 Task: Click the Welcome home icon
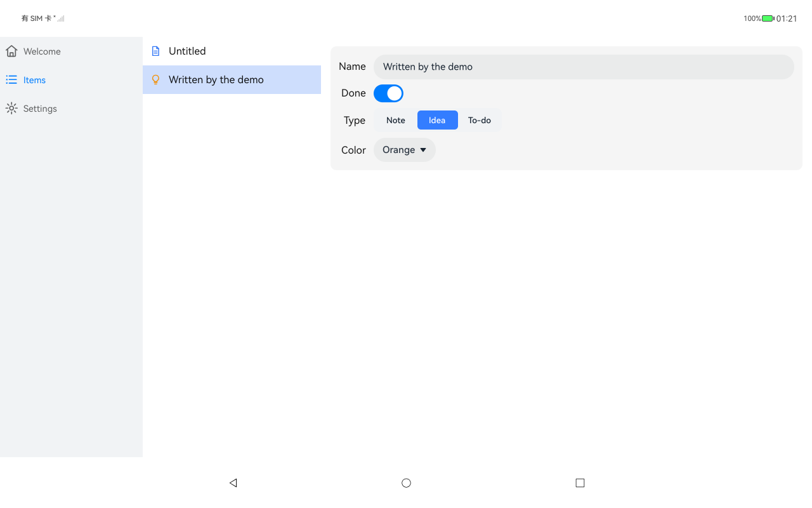click(x=11, y=51)
